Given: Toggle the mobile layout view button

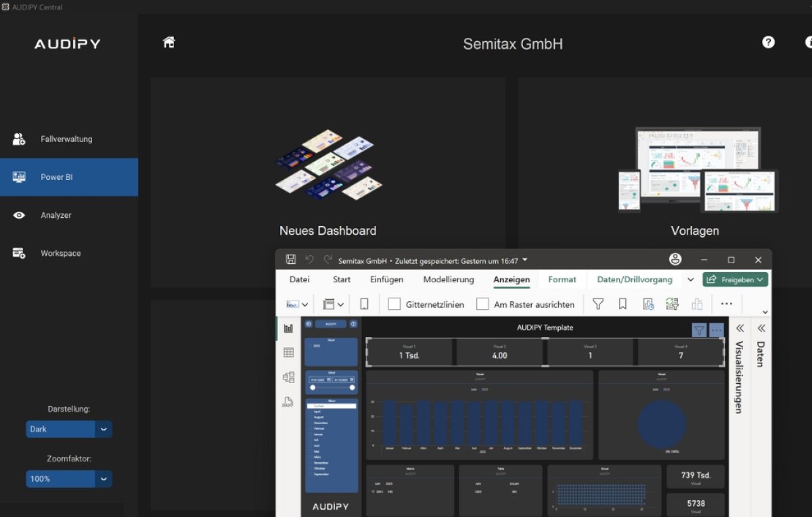Looking at the screenshot, I should [364, 305].
